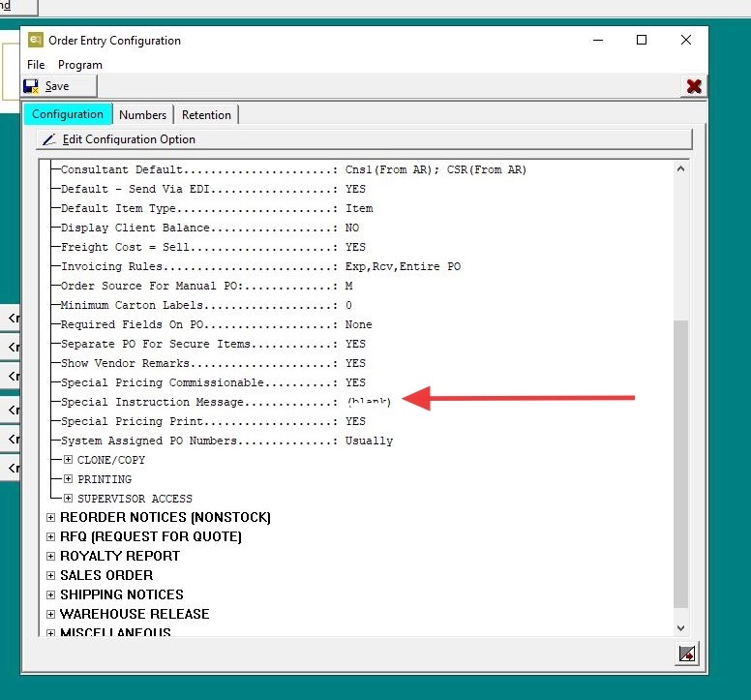The width and height of the screenshot is (751, 700).
Task: Click the SHIPPING NOTICES label
Action: click(x=122, y=594)
